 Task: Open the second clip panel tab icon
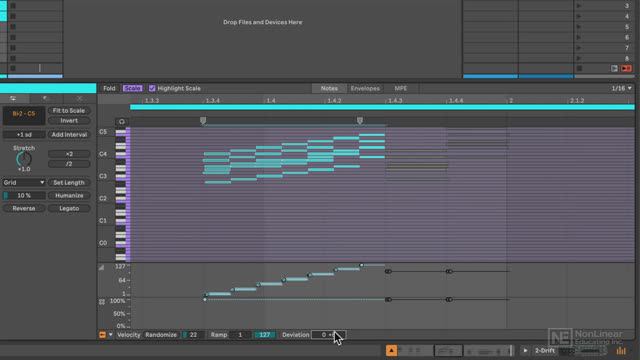point(46,99)
